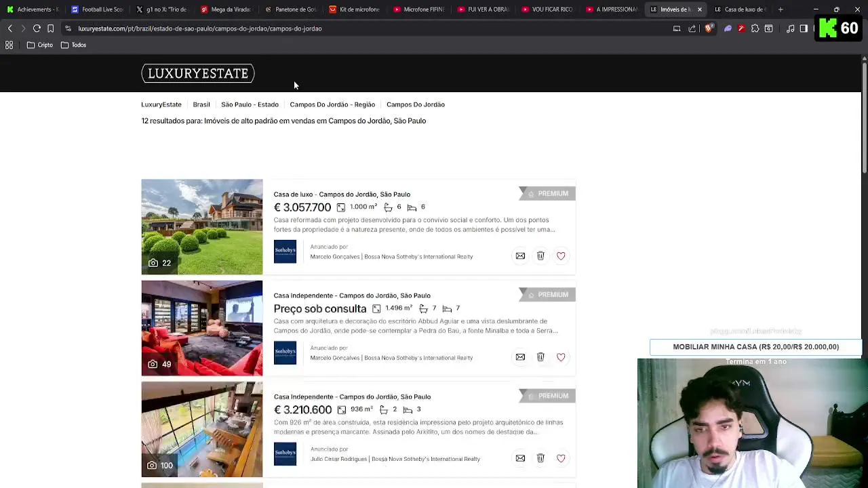Screen dimensions: 868x488
Task: Favorite the € 3.057.700 listing with heart
Action: coord(561,256)
